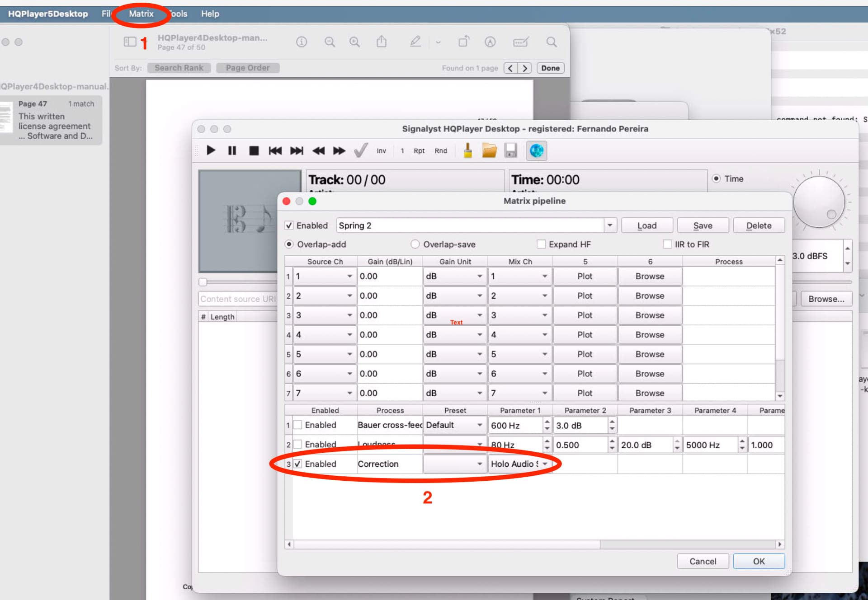Open Source Ch dropdown in row 1

click(x=325, y=276)
